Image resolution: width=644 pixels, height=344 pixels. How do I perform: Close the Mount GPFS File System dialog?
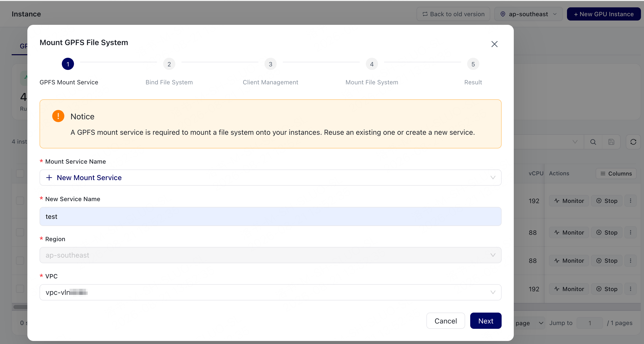tap(494, 44)
